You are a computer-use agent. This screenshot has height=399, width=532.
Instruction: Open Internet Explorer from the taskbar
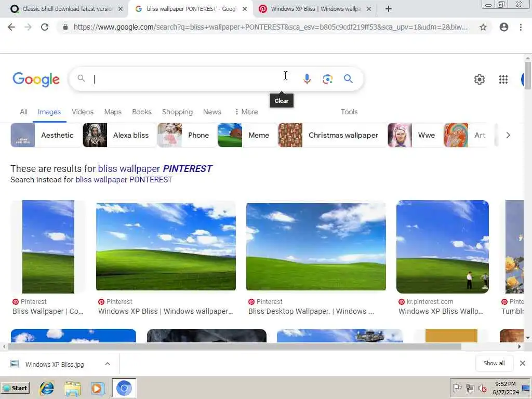pos(47,388)
